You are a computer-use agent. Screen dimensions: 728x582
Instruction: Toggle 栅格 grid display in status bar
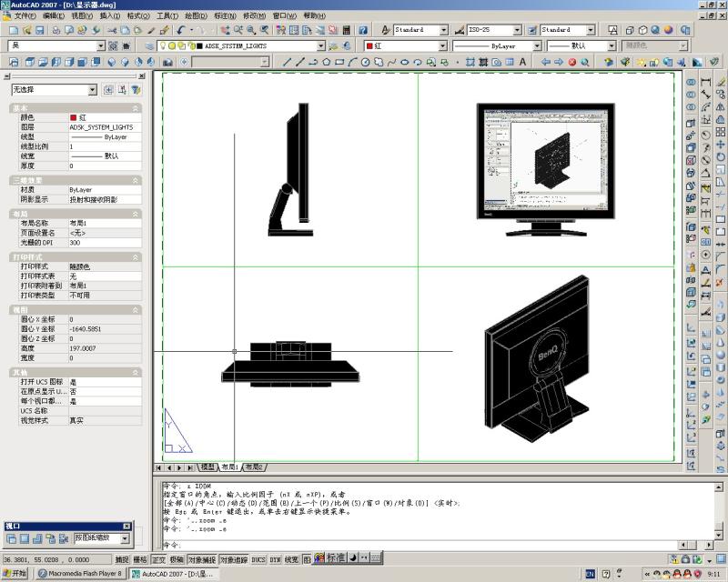coord(140,560)
